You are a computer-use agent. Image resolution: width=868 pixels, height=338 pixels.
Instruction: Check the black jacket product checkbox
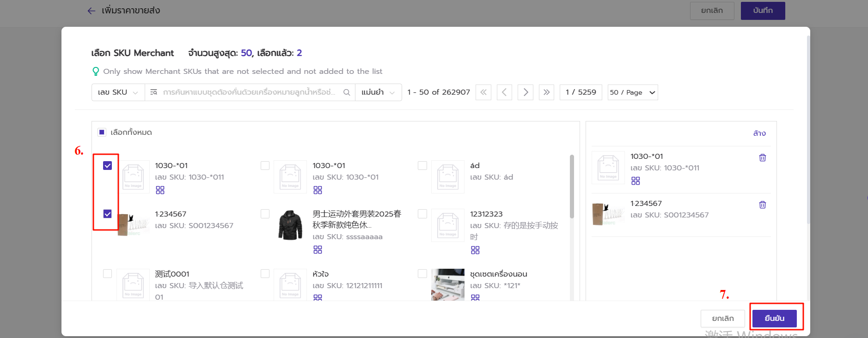265,214
